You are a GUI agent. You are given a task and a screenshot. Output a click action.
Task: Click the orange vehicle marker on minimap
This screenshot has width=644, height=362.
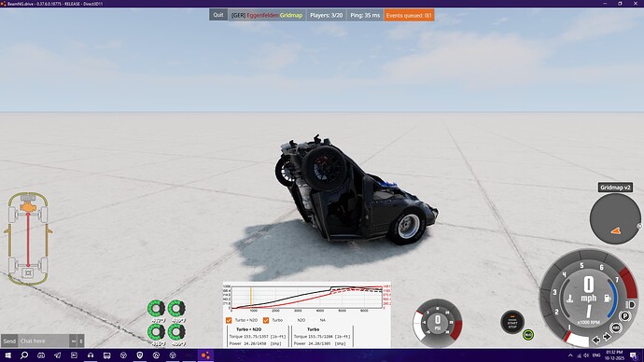[x=615, y=231]
